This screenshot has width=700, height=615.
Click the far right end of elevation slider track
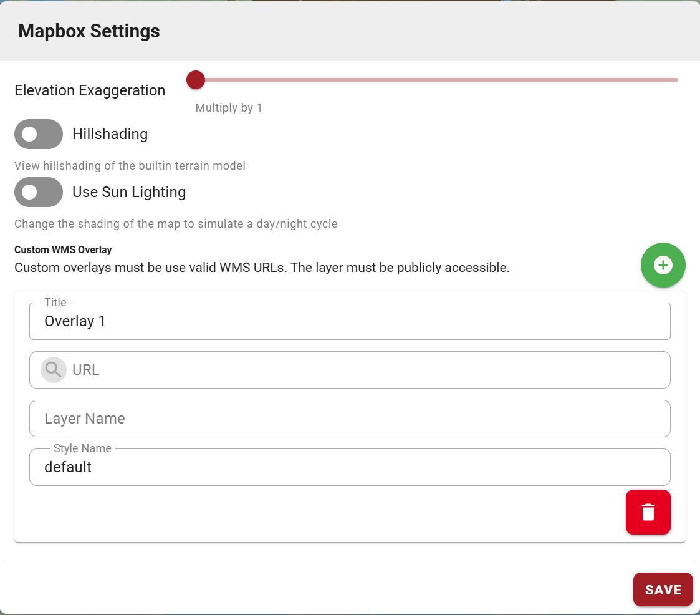(x=676, y=80)
